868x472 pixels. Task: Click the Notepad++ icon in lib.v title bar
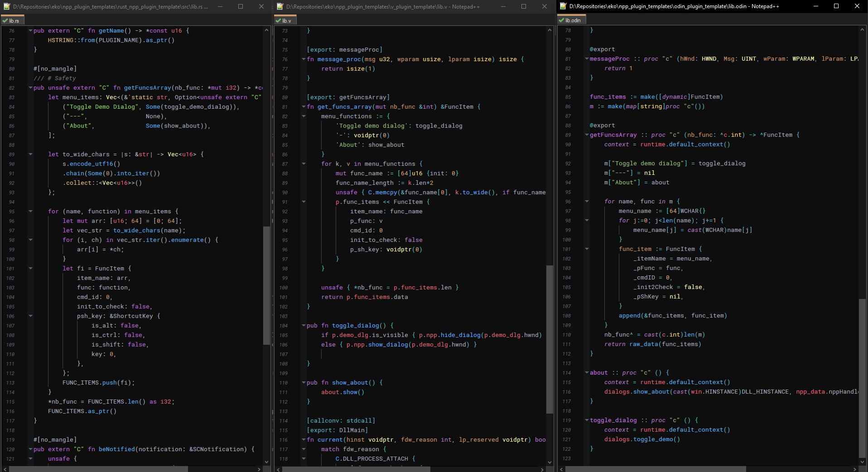(x=280, y=6)
